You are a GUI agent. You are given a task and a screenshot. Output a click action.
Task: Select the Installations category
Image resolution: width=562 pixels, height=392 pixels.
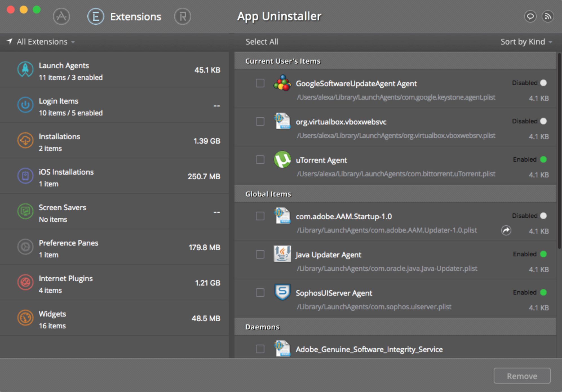(x=114, y=141)
